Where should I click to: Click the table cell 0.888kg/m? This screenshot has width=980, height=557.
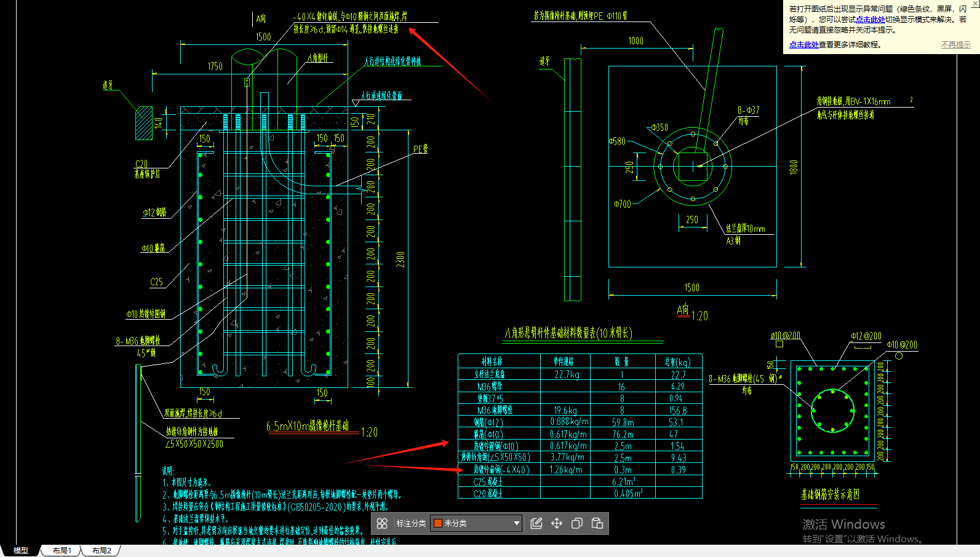569,422
